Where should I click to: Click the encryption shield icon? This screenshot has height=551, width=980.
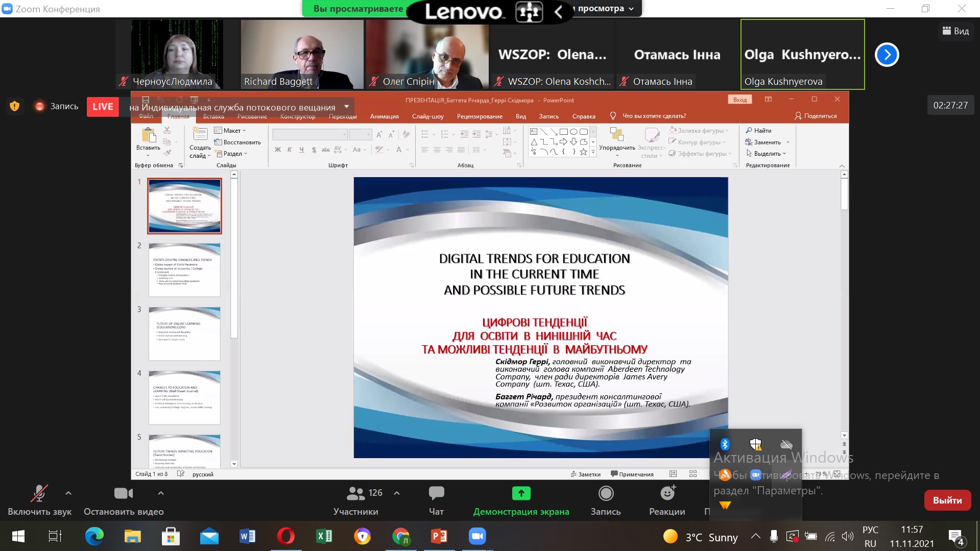point(15,106)
